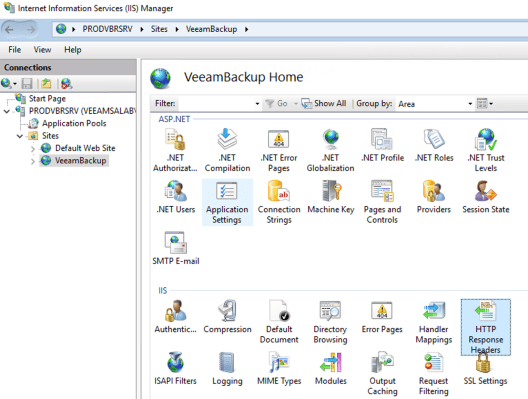Open the File menu

coord(14,50)
